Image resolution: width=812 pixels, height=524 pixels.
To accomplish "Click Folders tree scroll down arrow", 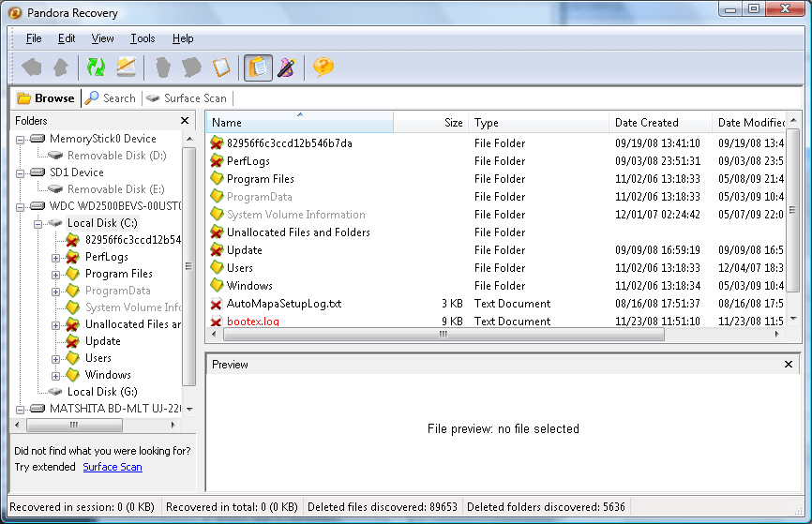I will (189, 409).
